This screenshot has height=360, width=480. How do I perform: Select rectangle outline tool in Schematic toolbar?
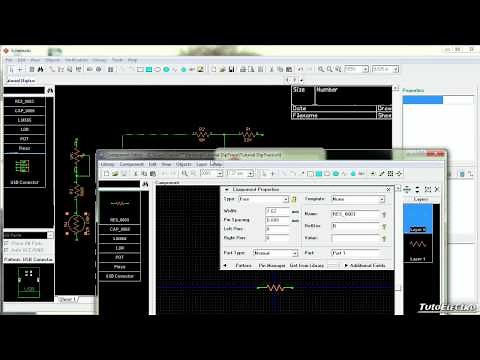(140, 69)
